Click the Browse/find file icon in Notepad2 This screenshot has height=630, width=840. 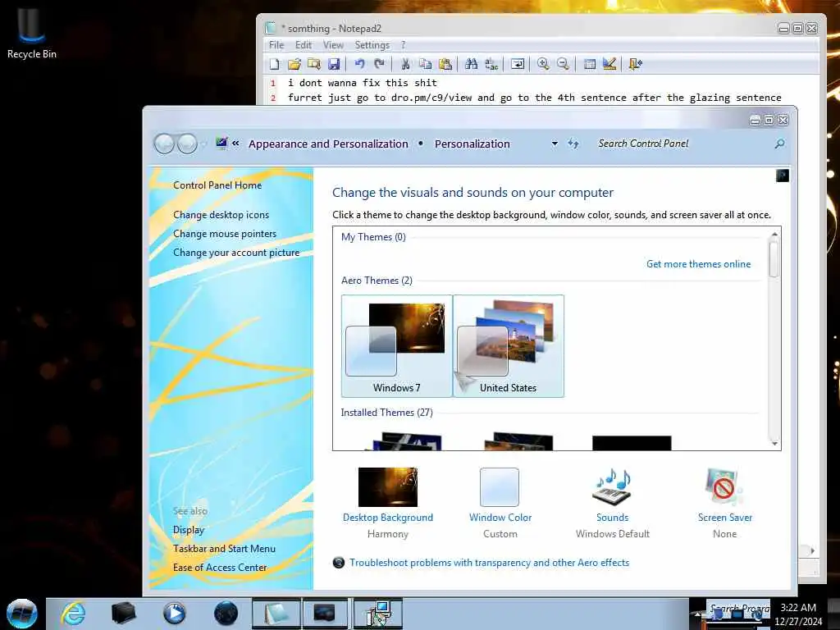pos(314,64)
